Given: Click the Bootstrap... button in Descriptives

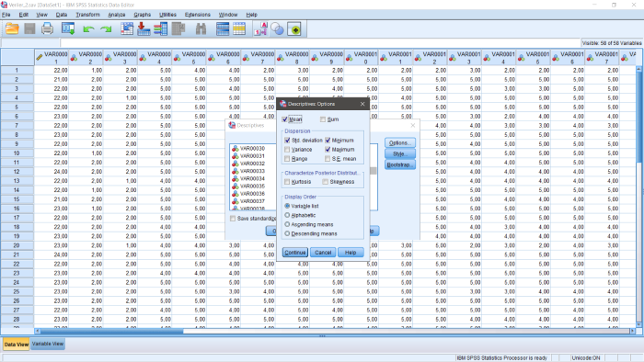Looking at the screenshot, I should 400,164.
